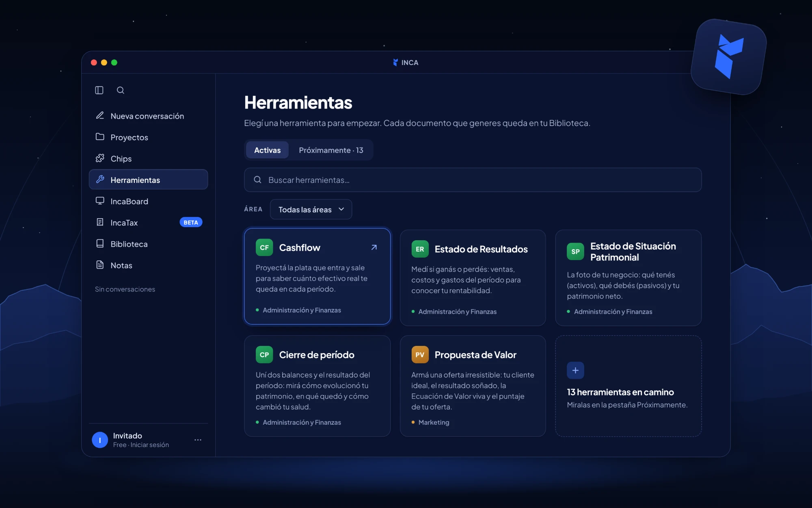Open the Estado de Situación Patrimonial title

click(x=633, y=252)
